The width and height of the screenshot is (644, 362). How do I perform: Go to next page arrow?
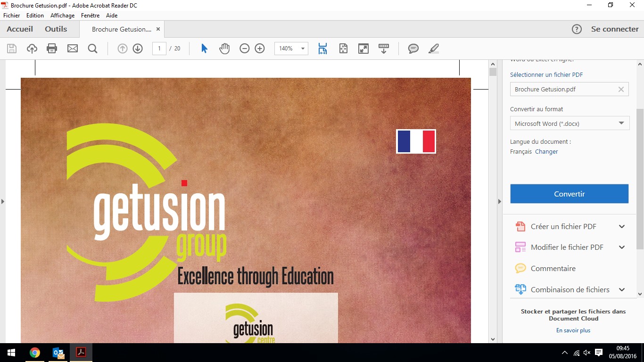[x=138, y=49]
